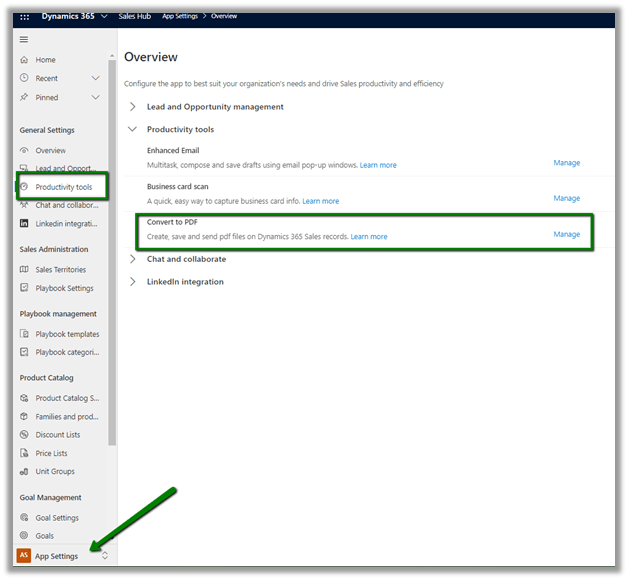
Task: Click the Playbook templates icon
Action: (24, 334)
